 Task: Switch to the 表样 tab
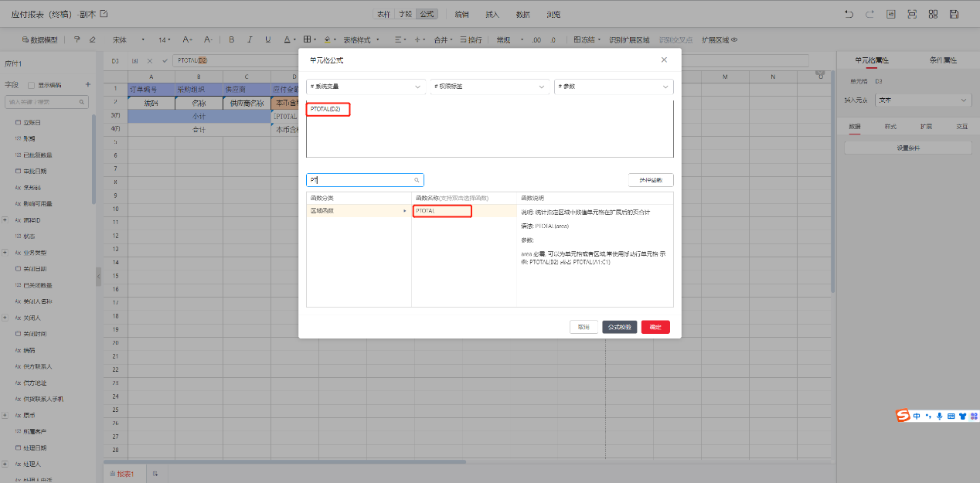click(x=383, y=14)
